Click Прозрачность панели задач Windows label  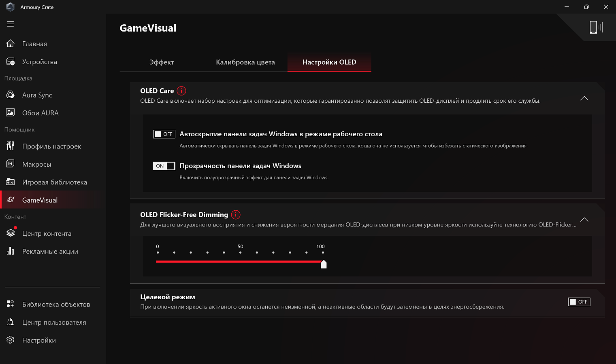[241, 166]
